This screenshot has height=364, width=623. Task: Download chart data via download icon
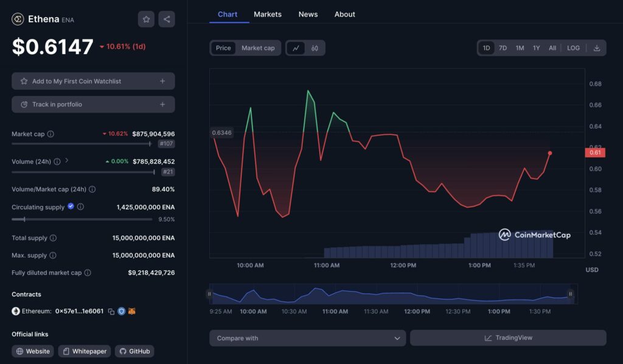pyautogui.click(x=596, y=48)
